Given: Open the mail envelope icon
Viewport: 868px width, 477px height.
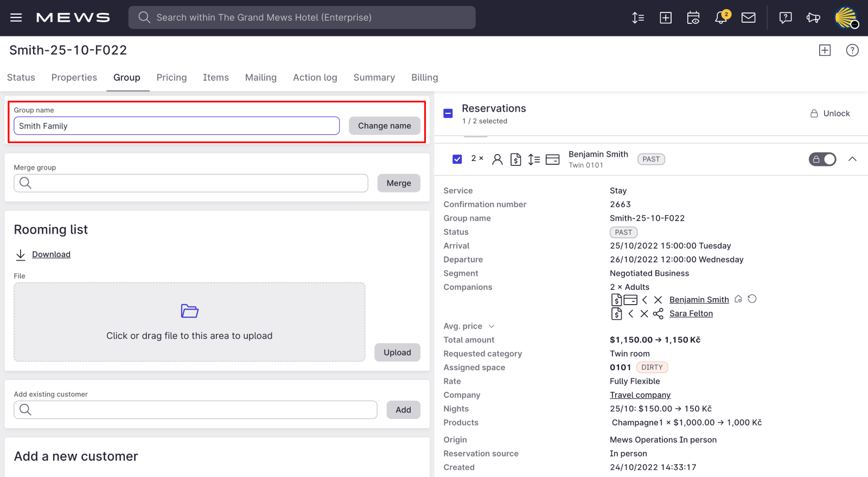Looking at the screenshot, I should 749,18.
